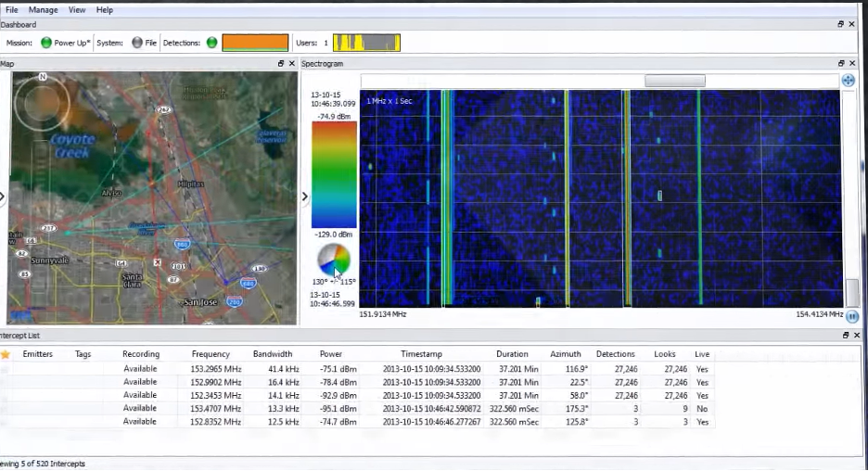Click the power level color gradient scale
Image resolution: width=868 pixels, height=471 pixels.
coord(334,174)
